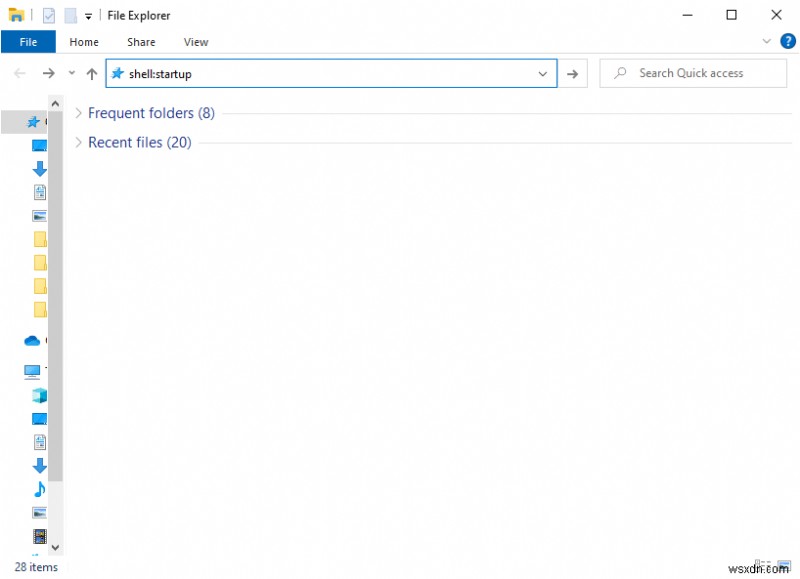Open Downloads arrow under This PC
Screen dimensions: 800x579
pyautogui.click(x=39, y=466)
